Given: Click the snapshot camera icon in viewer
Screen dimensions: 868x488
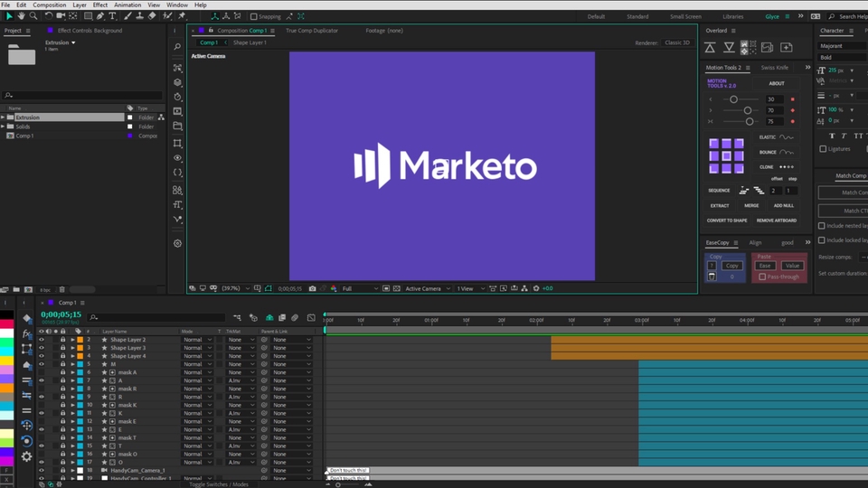Looking at the screenshot, I should tap(313, 288).
